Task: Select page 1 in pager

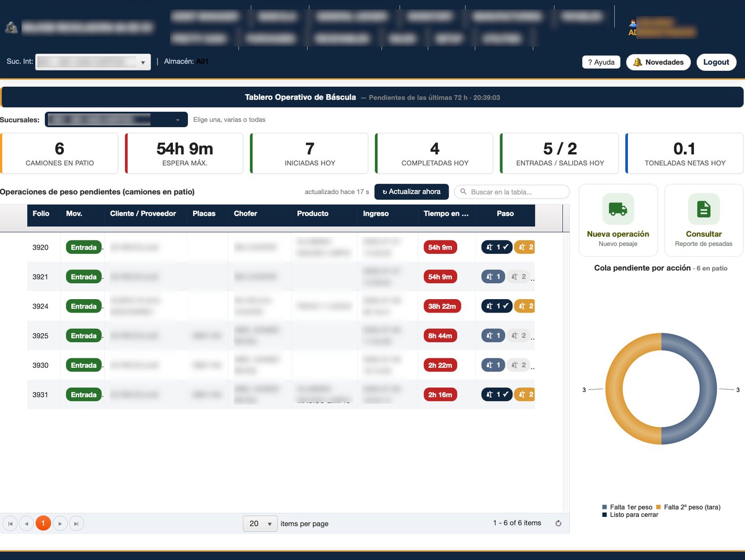Action: coord(43,524)
